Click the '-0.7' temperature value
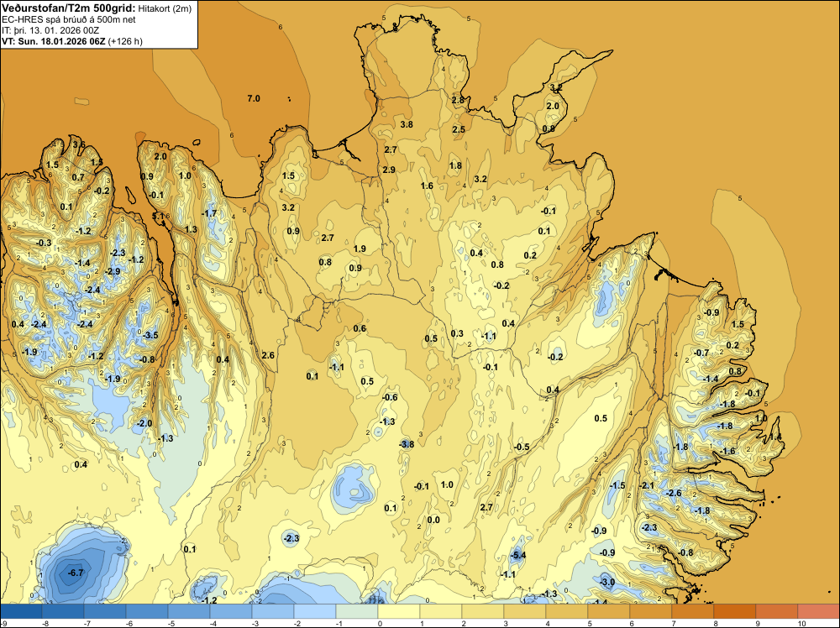The width and height of the screenshot is (840, 628). click(x=701, y=353)
